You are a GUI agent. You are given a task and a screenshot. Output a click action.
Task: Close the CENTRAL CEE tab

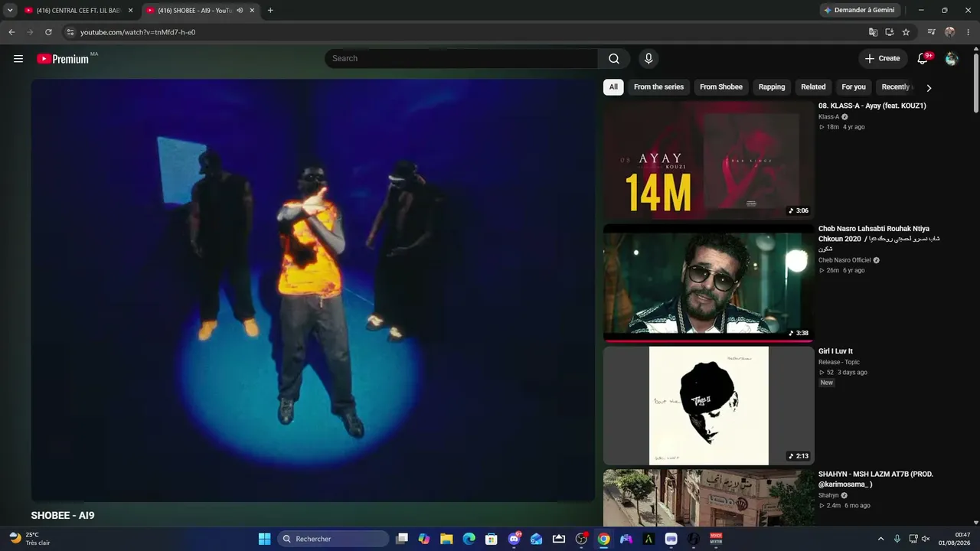click(130, 11)
